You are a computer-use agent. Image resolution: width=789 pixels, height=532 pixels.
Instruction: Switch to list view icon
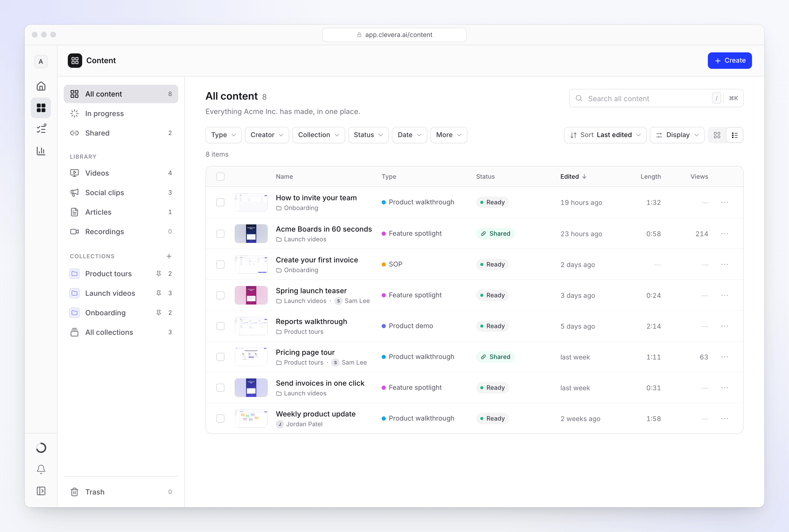735,135
